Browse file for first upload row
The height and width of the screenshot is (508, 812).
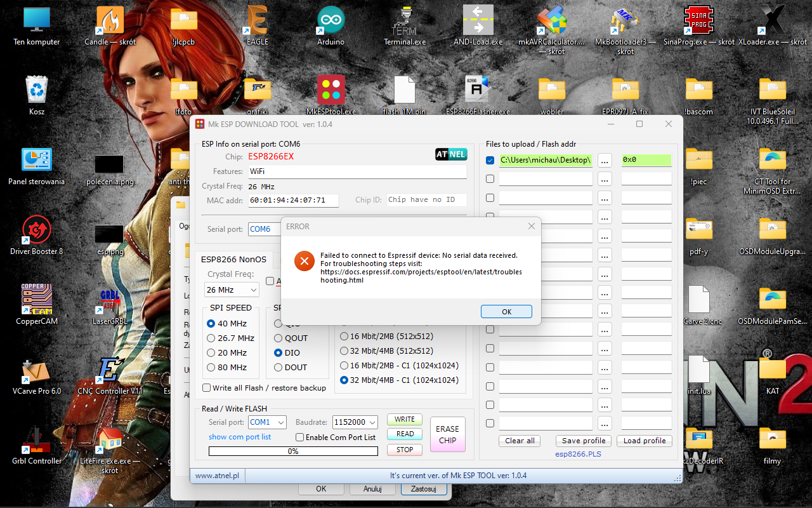(x=605, y=160)
